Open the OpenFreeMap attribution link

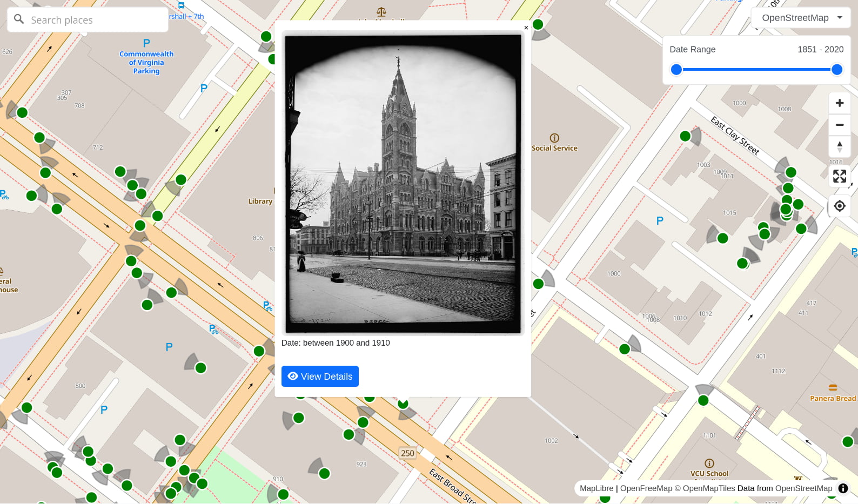pos(646,488)
